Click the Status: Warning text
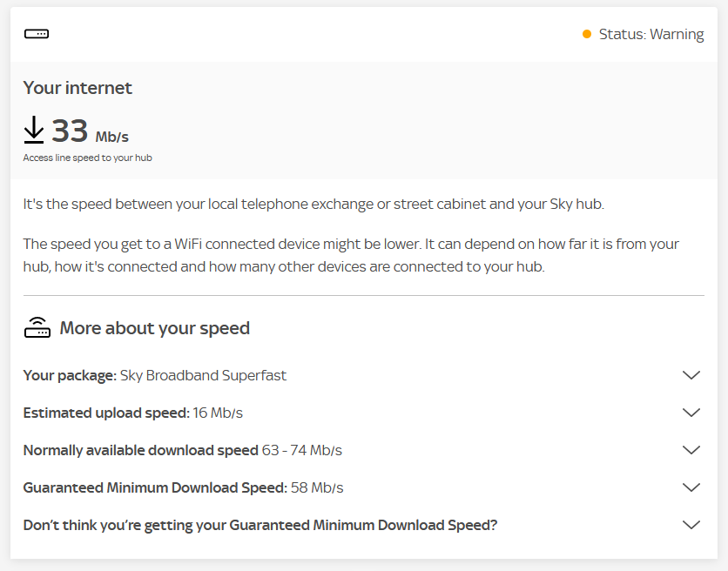Viewport: 728px width, 571px height. pos(650,34)
